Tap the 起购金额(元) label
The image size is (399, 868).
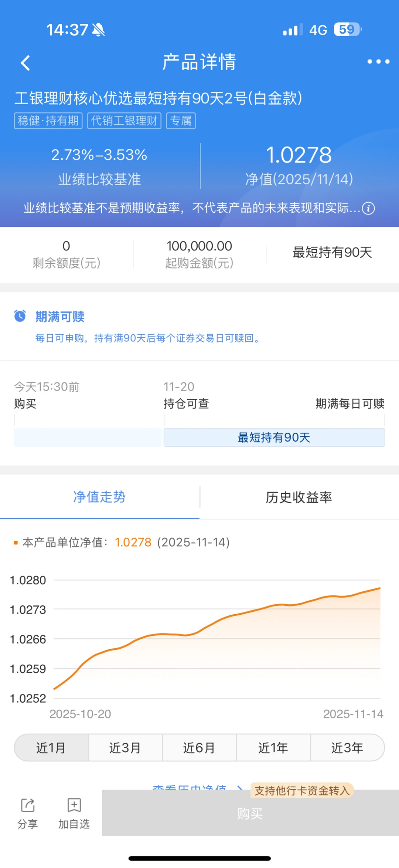click(x=199, y=263)
